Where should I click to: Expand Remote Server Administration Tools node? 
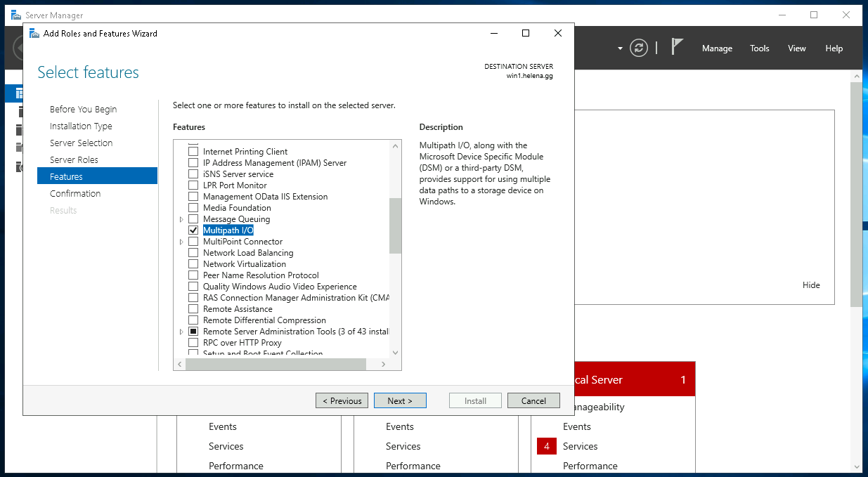[181, 332]
